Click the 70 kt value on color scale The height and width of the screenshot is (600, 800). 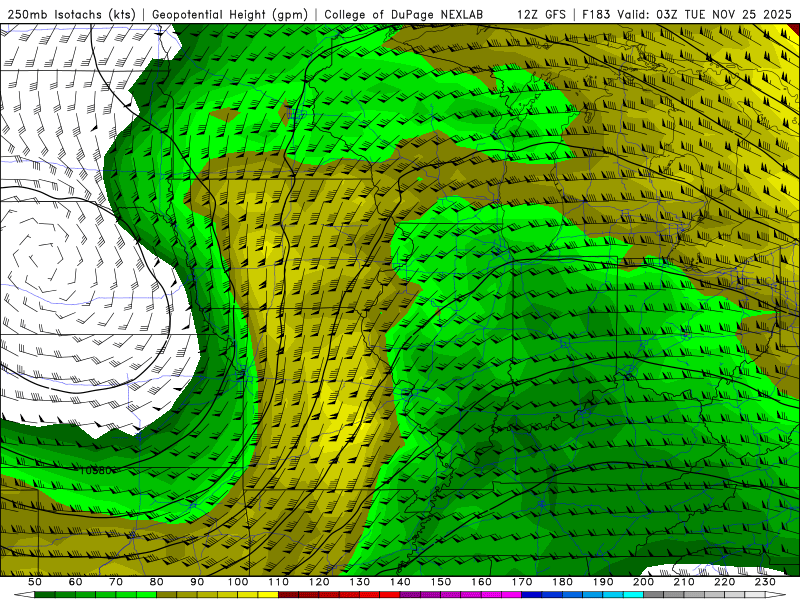(x=116, y=582)
